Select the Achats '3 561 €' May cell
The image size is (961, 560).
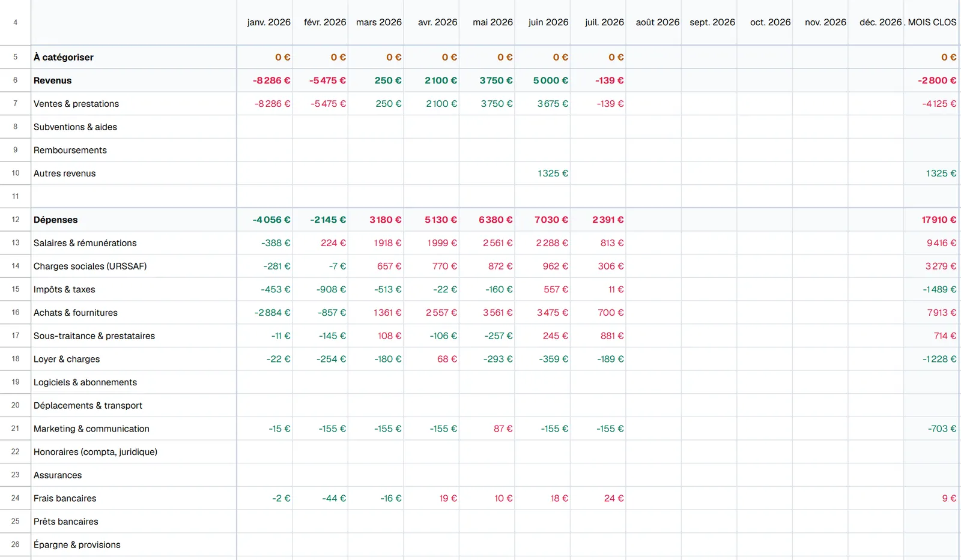[487, 313]
